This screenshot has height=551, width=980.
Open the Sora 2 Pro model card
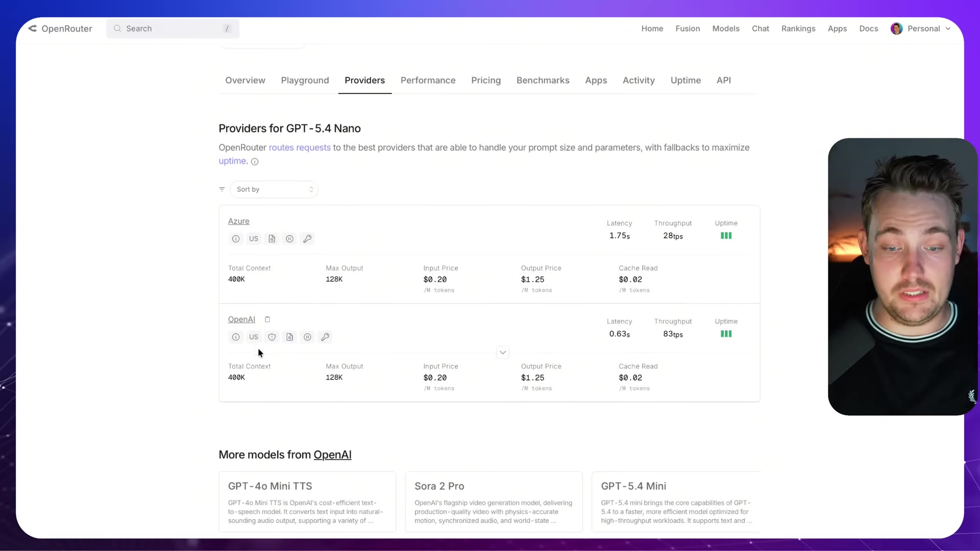click(494, 502)
